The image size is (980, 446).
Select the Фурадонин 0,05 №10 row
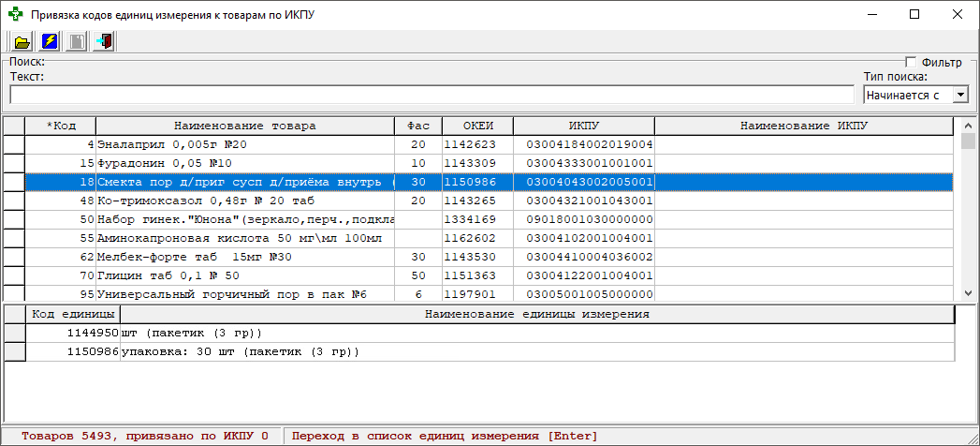click(245, 164)
